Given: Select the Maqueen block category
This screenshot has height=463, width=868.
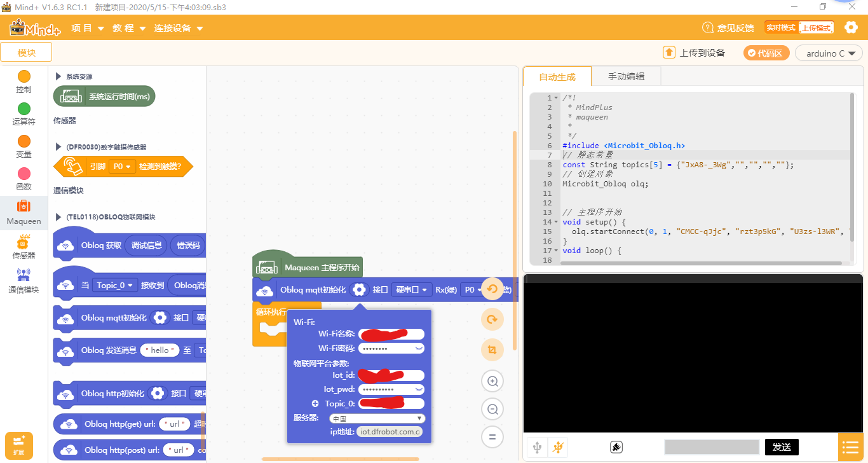Looking at the screenshot, I should pyautogui.click(x=24, y=212).
